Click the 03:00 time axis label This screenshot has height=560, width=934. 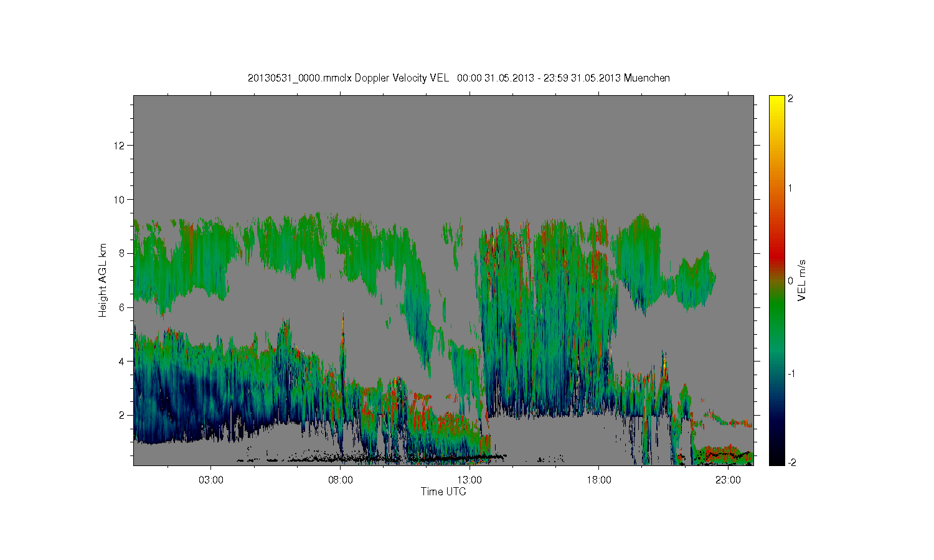(x=211, y=480)
